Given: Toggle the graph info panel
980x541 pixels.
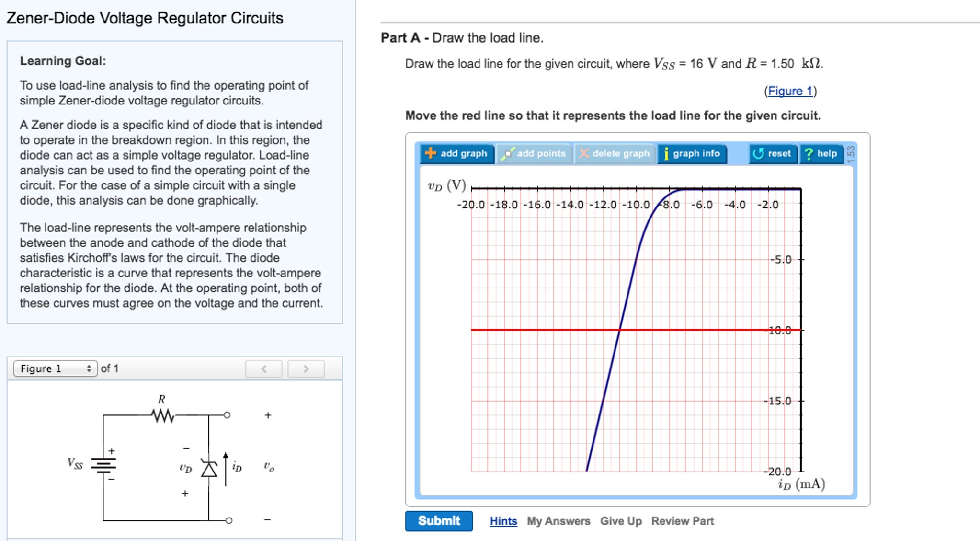Looking at the screenshot, I should (692, 154).
